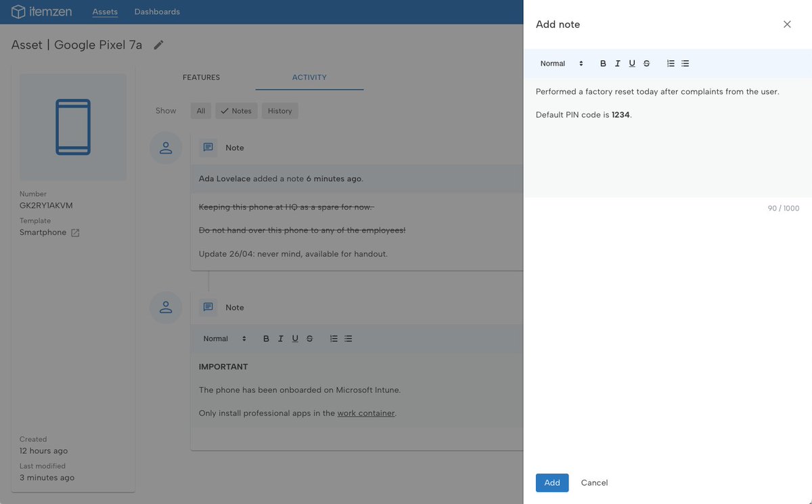Click the smartphone asset image
Viewport: 812px width, 504px height.
click(73, 127)
